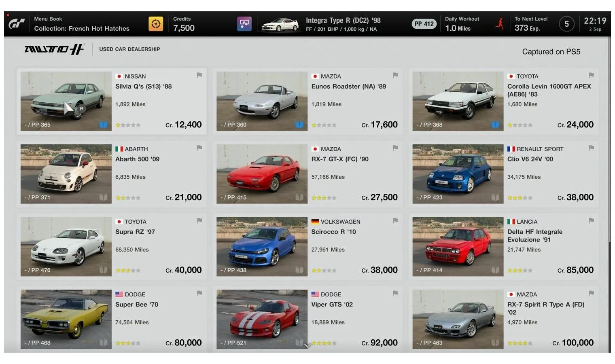Select the Used Car Dealership heading
This screenshot has width=615, height=364.
tap(129, 49)
